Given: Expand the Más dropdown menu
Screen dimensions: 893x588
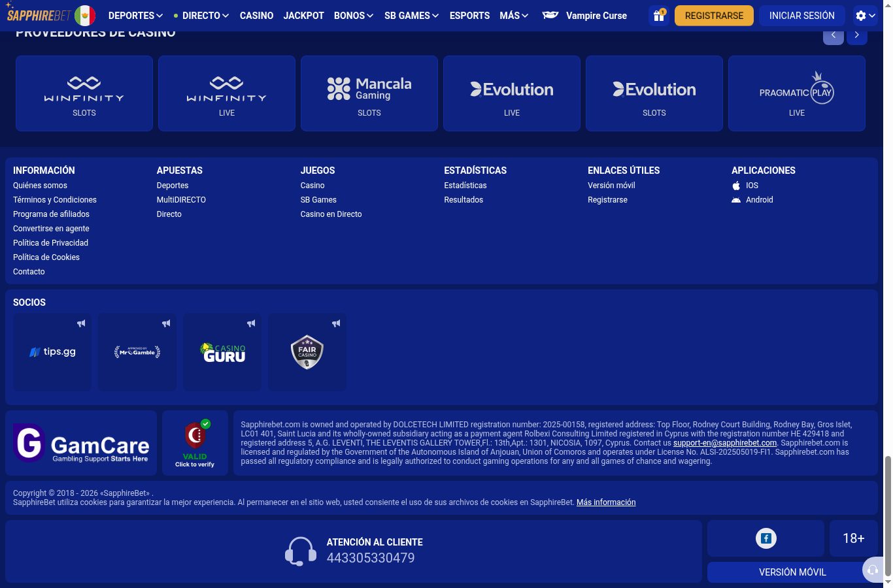Looking at the screenshot, I should 514,16.
